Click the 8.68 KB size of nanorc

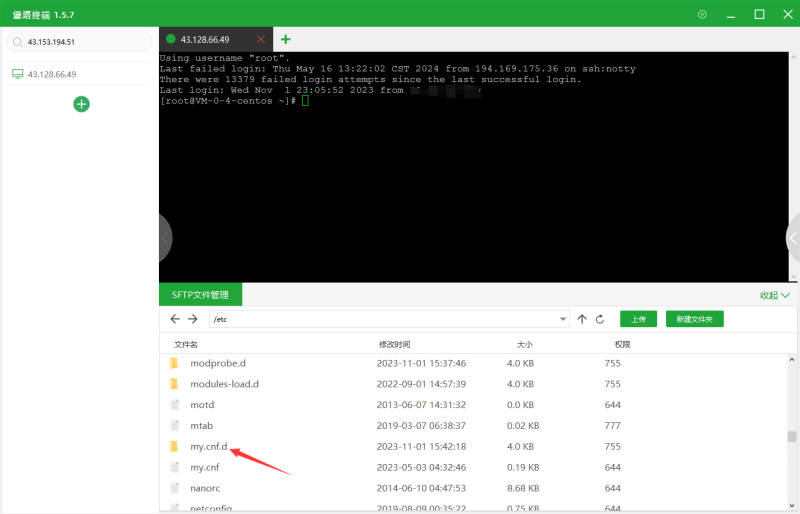click(523, 488)
